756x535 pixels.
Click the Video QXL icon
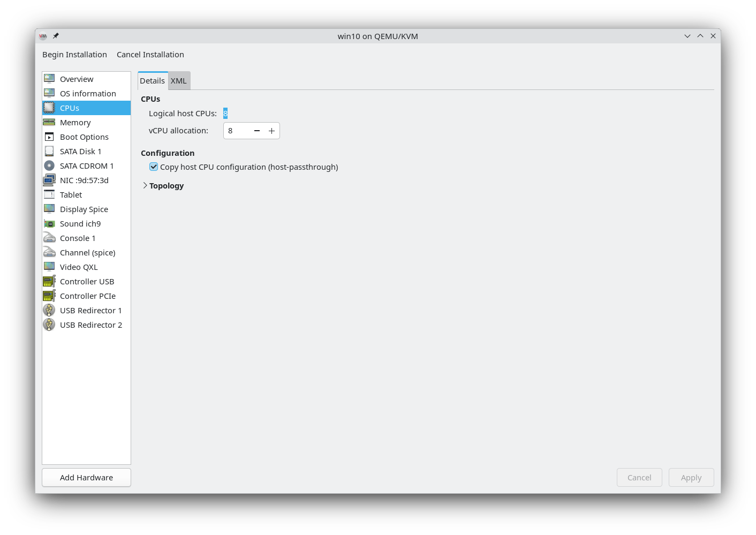pos(49,267)
